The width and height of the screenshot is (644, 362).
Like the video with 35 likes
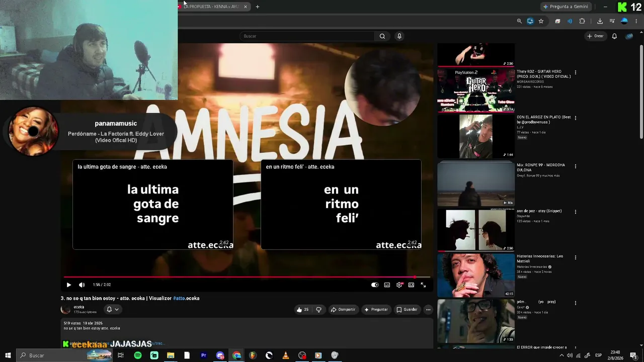click(x=302, y=310)
